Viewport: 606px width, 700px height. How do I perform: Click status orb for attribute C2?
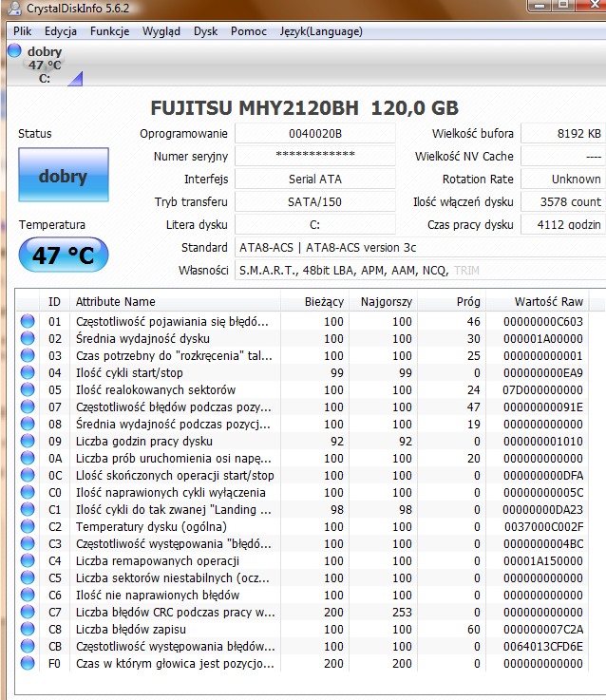pyautogui.click(x=28, y=526)
